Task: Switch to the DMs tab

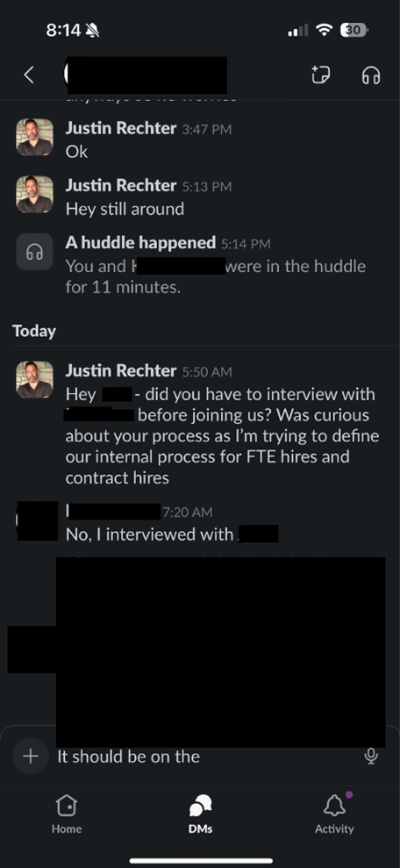Action: (200, 814)
